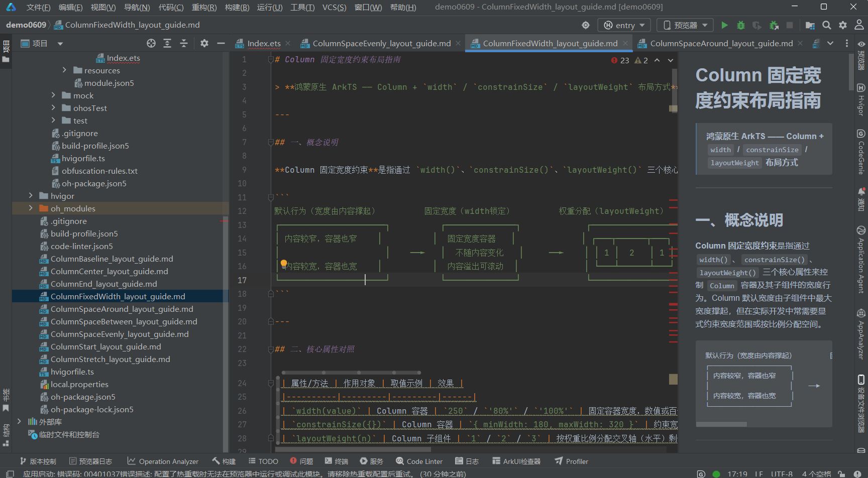Go to next highlighted error arrow
The height and width of the screenshot is (478, 868).
click(x=671, y=60)
